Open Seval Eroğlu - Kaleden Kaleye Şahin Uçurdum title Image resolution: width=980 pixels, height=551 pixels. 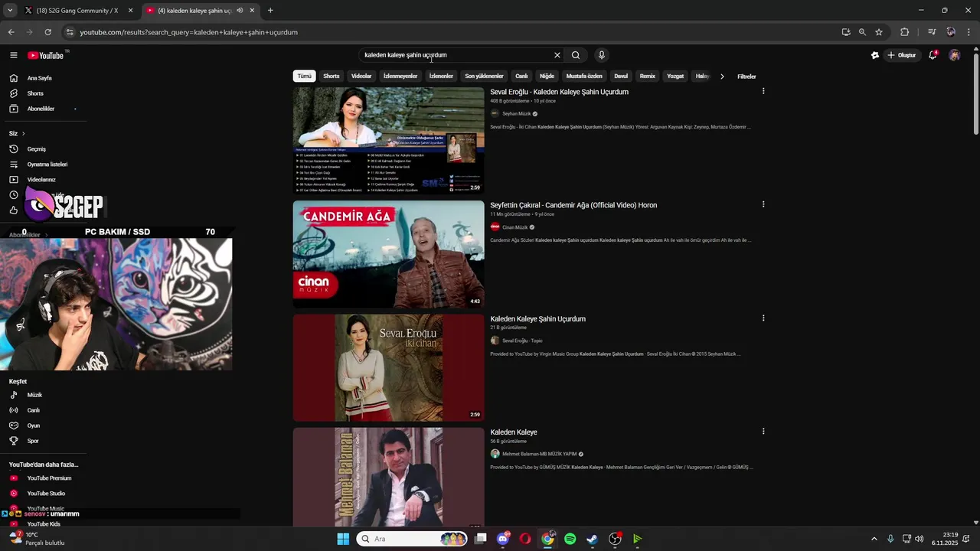tap(559, 92)
